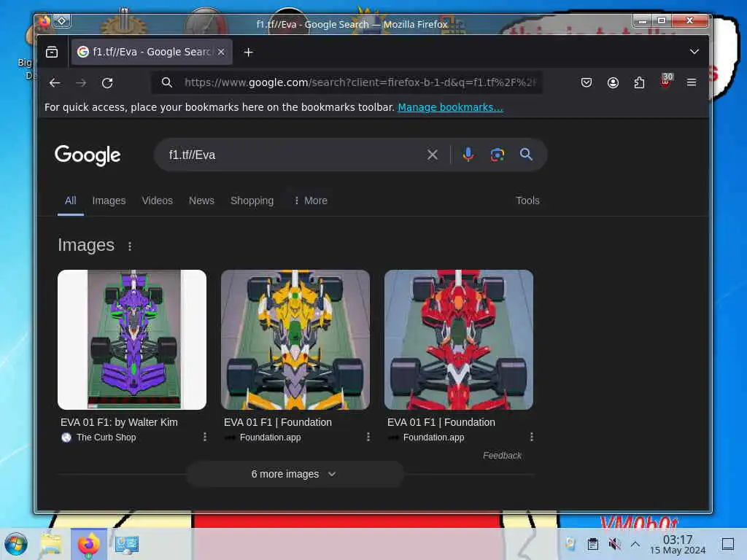Go back using the browser back arrow

click(55, 83)
